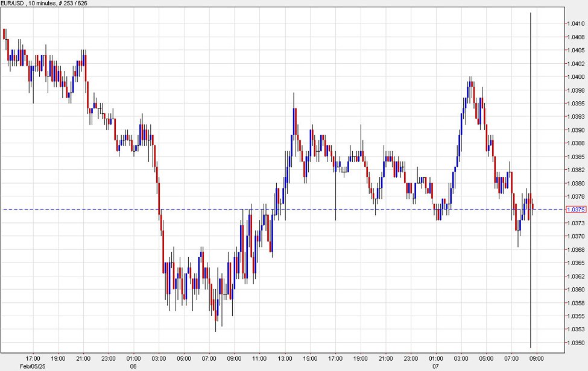Click the 10 minutes timeframe label
Viewport: 588px width, 371px height.
(x=42, y=4)
